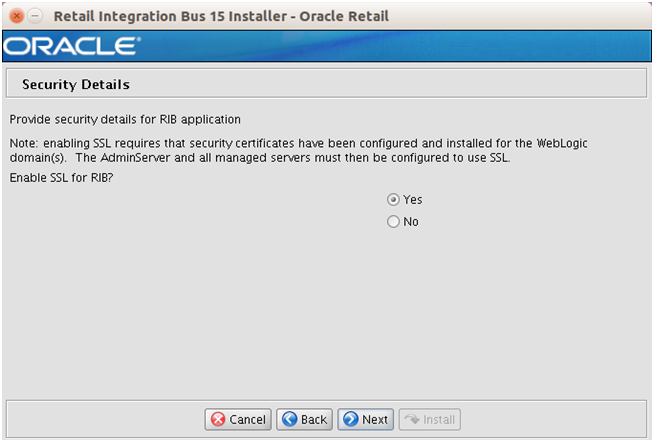Click the installer window title text
654x442 pixels.
(221, 16)
